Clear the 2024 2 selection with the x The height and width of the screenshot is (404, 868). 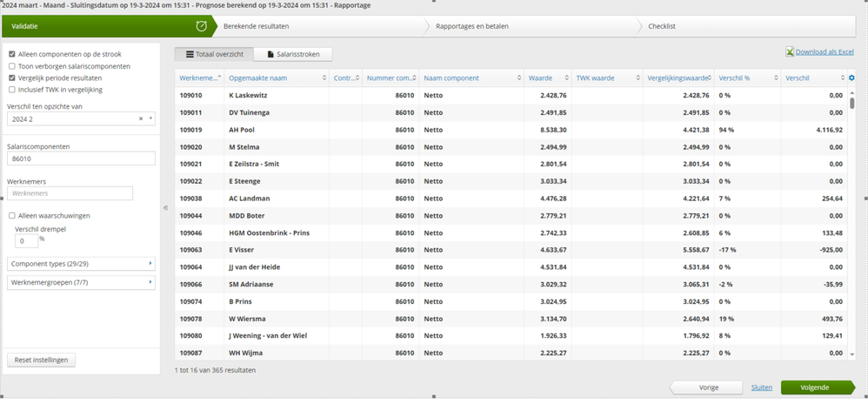tap(141, 118)
